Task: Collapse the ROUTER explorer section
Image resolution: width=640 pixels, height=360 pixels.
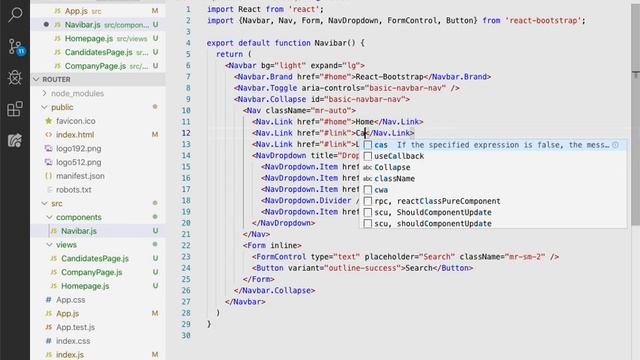Action: [x=98, y=79]
